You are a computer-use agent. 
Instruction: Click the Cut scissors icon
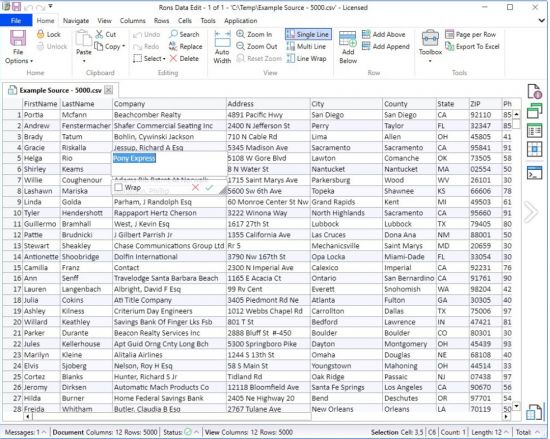(99, 34)
